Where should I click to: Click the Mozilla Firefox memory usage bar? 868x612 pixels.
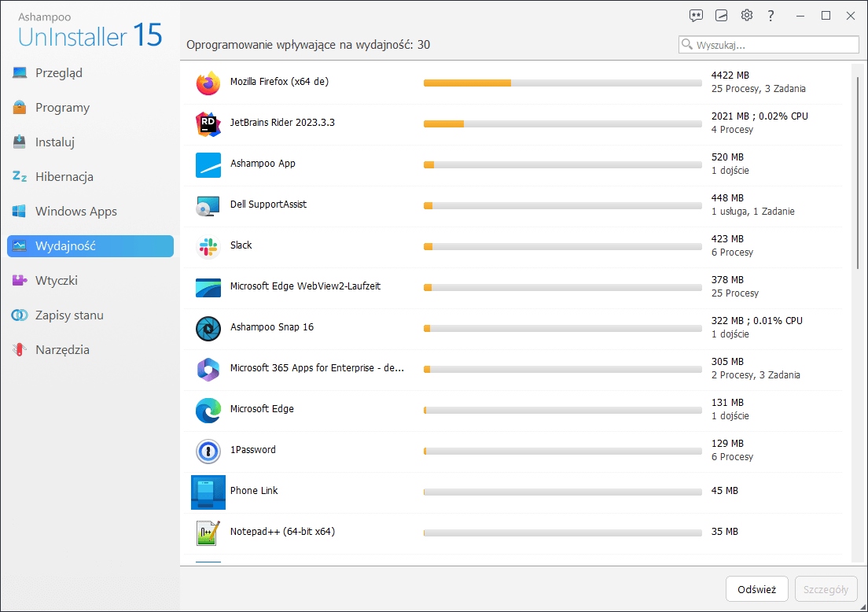[x=562, y=83]
